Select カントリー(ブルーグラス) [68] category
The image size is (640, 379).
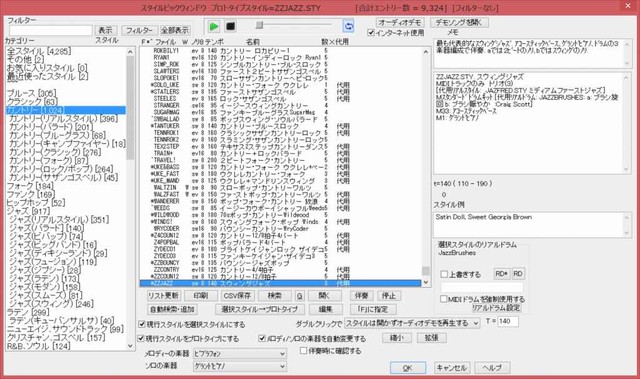[58, 135]
